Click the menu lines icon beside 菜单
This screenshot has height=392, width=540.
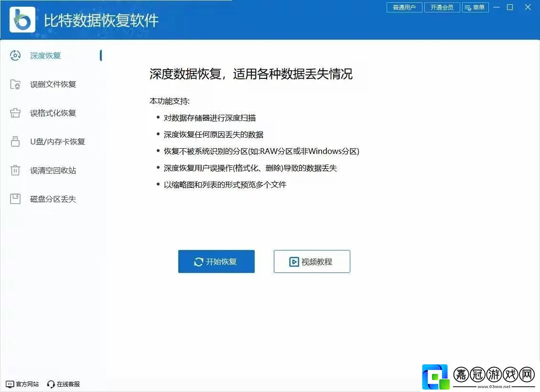468,8
